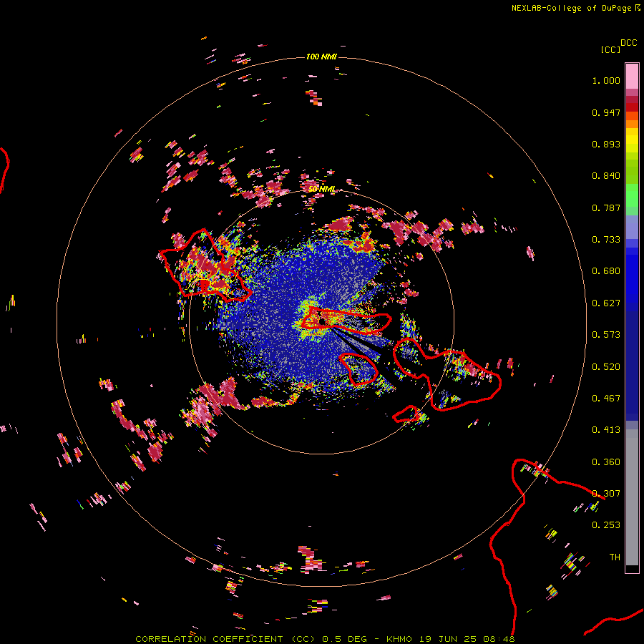
Task: Click the 0.253 legend value
Action: point(606,525)
